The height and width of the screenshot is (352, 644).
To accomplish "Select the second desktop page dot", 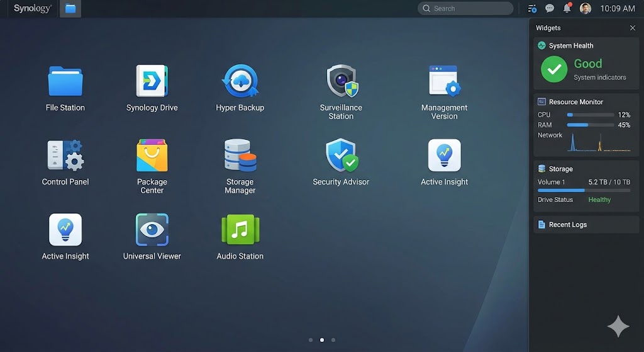I will pos(322,340).
